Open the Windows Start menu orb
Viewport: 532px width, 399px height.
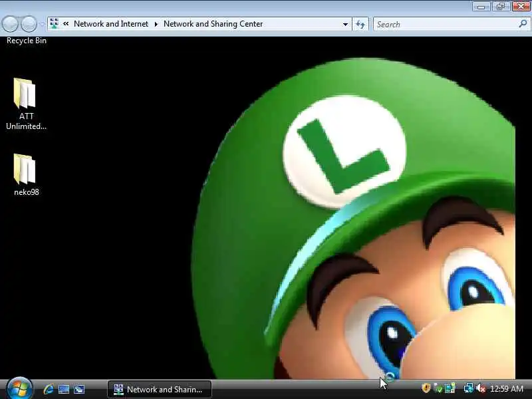click(x=19, y=388)
